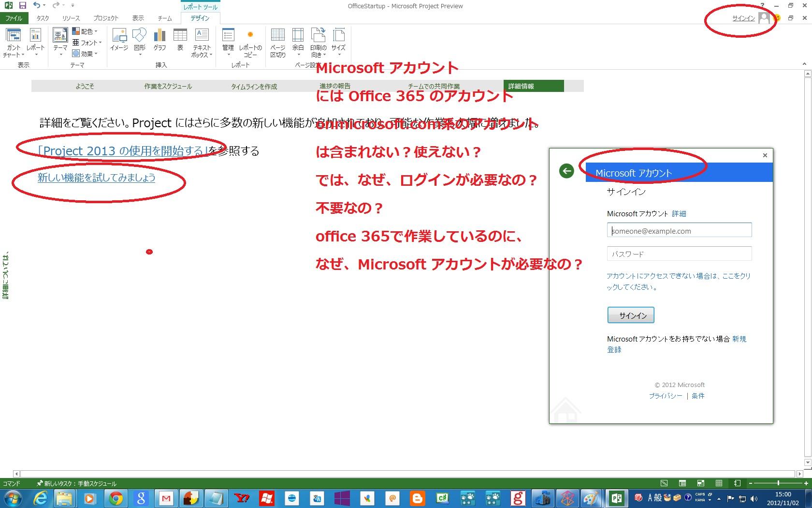Viewport: 812px width, 508px height.
Task: Focus the password (パスワード) field
Action: coord(679,254)
